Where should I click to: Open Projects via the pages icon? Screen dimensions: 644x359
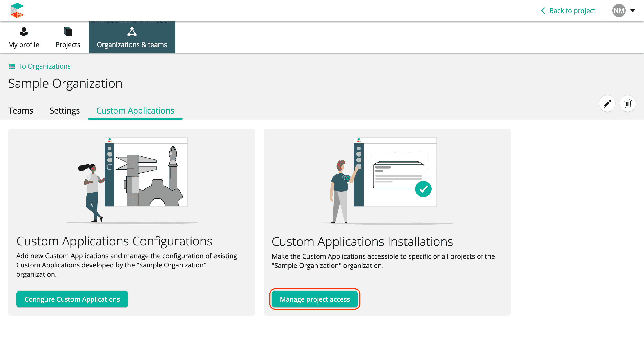click(68, 32)
